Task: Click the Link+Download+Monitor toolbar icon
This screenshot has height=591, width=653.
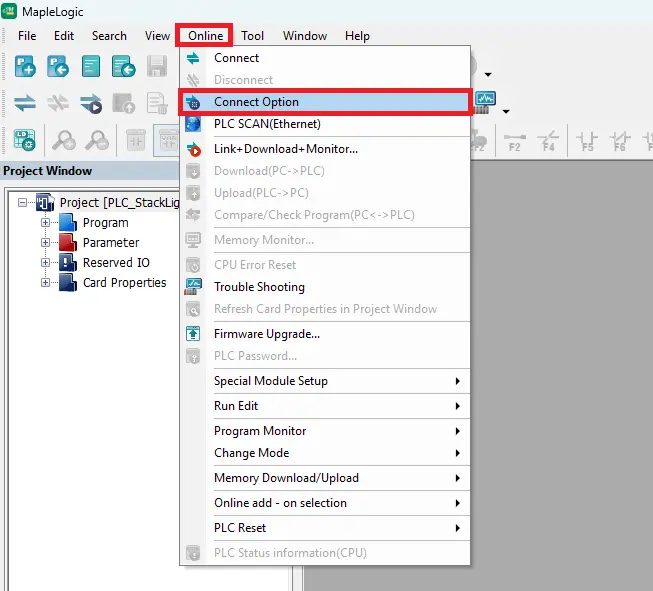Action: (91, 104)
